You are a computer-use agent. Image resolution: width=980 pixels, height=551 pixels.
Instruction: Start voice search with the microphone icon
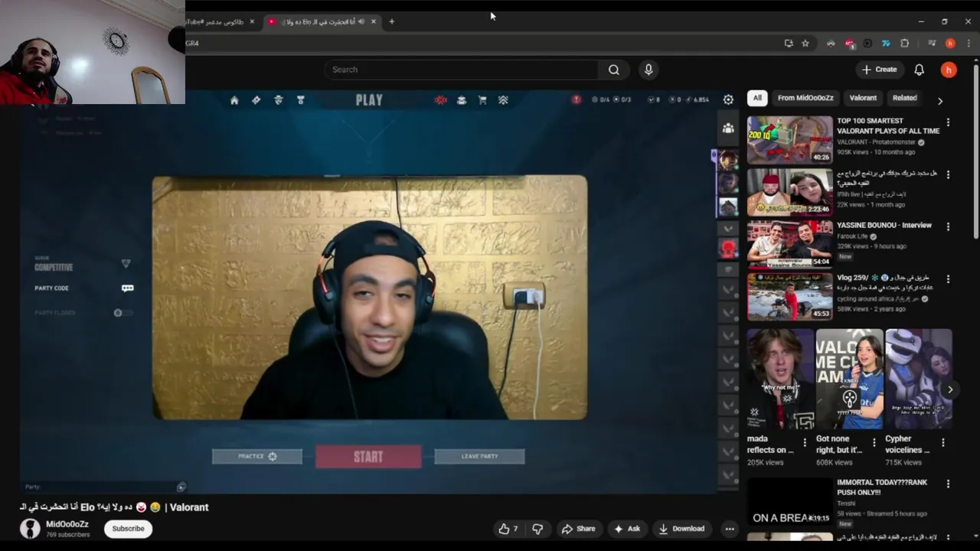coord(648,70)
